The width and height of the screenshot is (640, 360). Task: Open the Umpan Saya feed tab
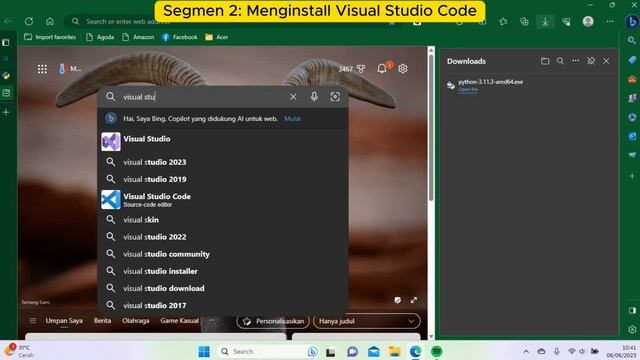click(x=64, y=321)
